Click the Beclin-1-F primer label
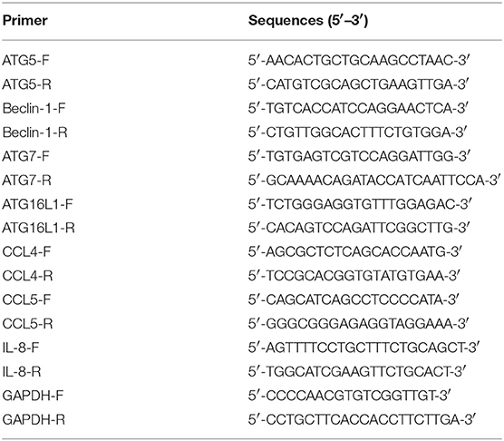The image size is (504, 441). 34,108
